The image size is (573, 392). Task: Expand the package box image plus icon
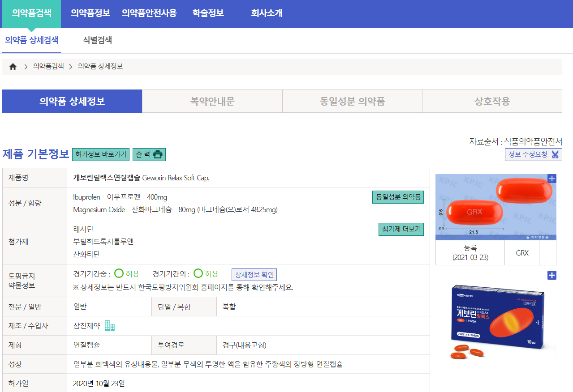(x=552, y=275)
